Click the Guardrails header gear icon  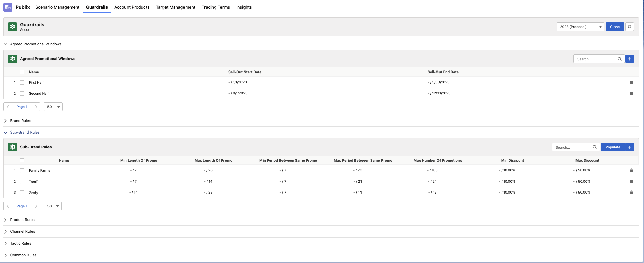pos(13,27)
